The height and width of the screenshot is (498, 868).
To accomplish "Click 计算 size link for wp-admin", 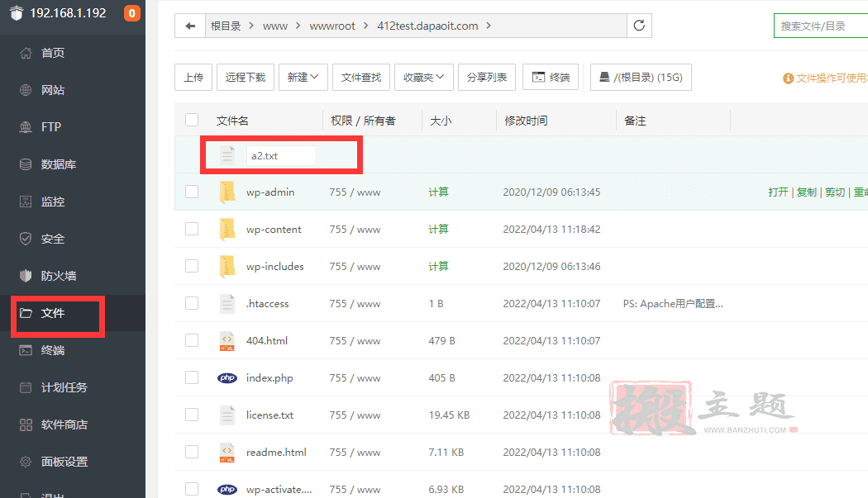I will coord(438,192).
